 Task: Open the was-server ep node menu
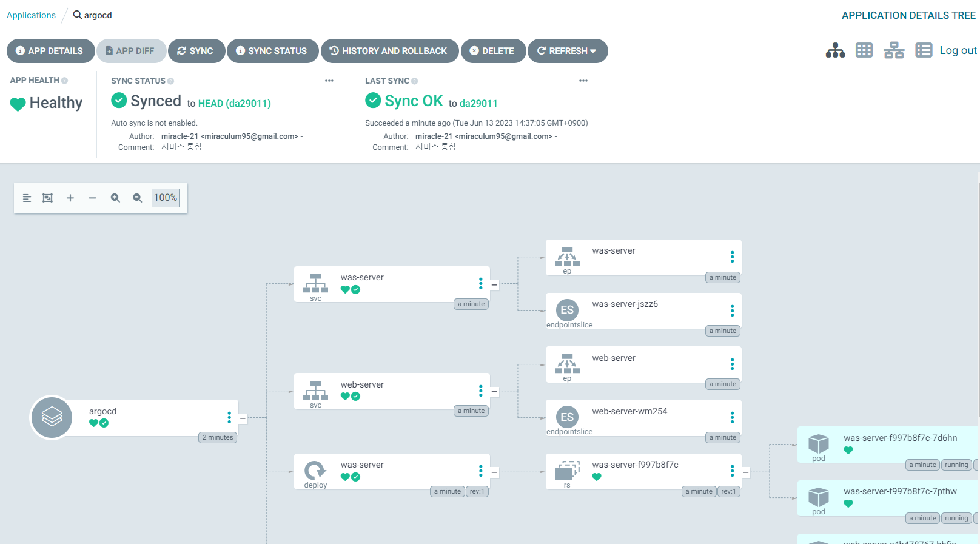pos(733,257)
